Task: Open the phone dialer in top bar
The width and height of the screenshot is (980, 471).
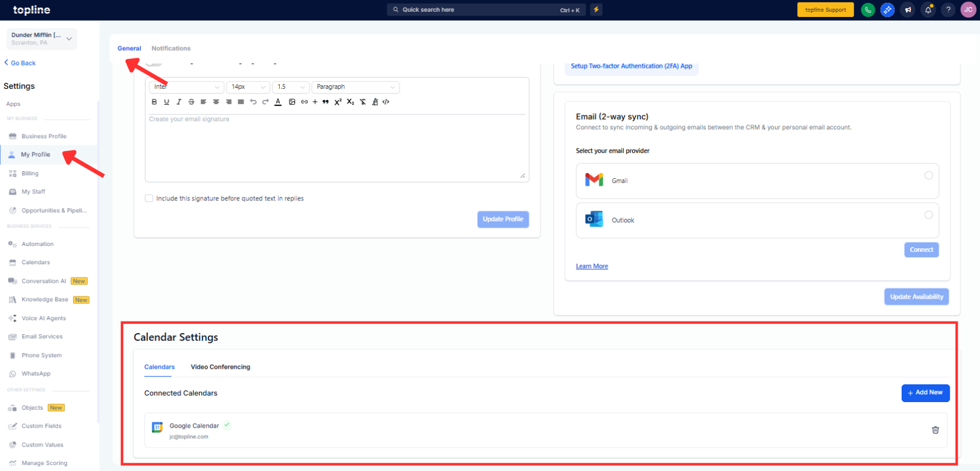Action: point(868,9)
